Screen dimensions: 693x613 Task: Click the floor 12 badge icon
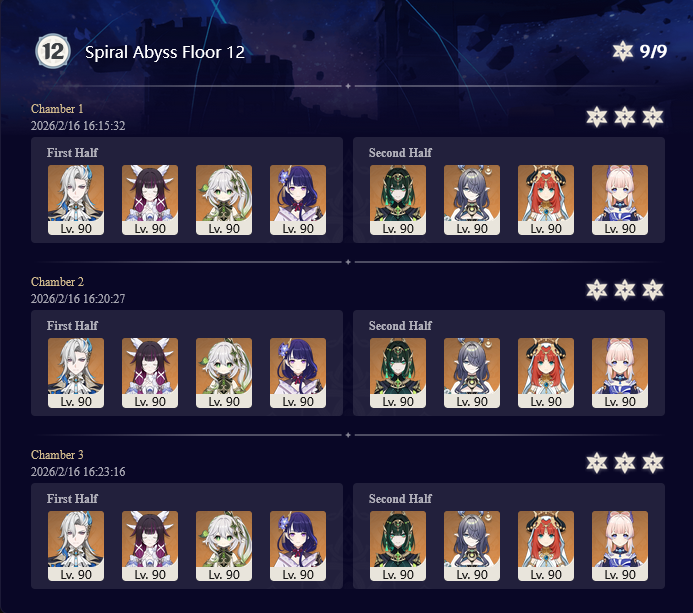53,51
